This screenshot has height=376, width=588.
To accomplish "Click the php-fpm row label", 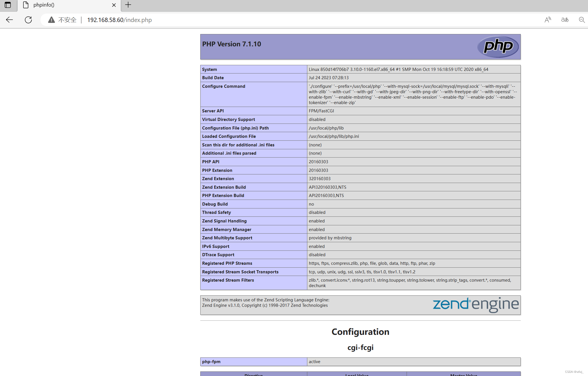I will 211,362.
